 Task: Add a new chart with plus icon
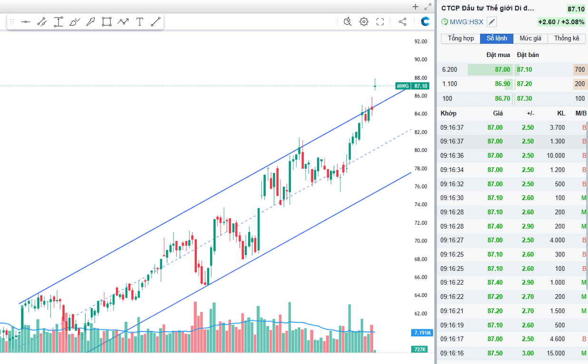click(415, 7)
